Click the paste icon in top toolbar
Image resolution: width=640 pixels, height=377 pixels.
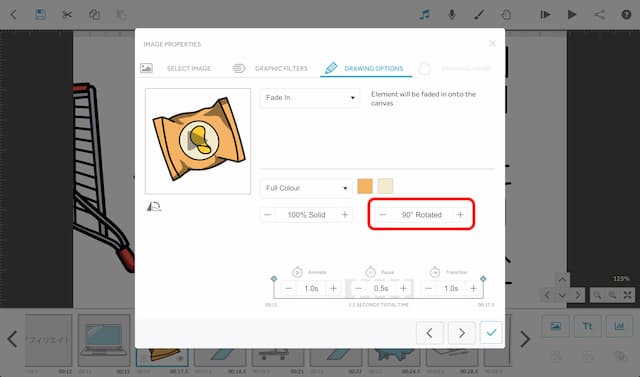(x=120, y=15)
